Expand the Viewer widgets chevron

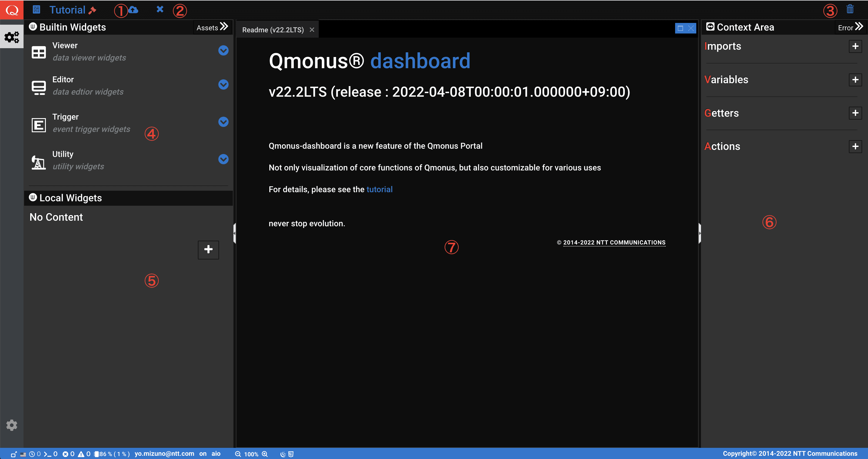pyautogui.click(x=223, y=51)
